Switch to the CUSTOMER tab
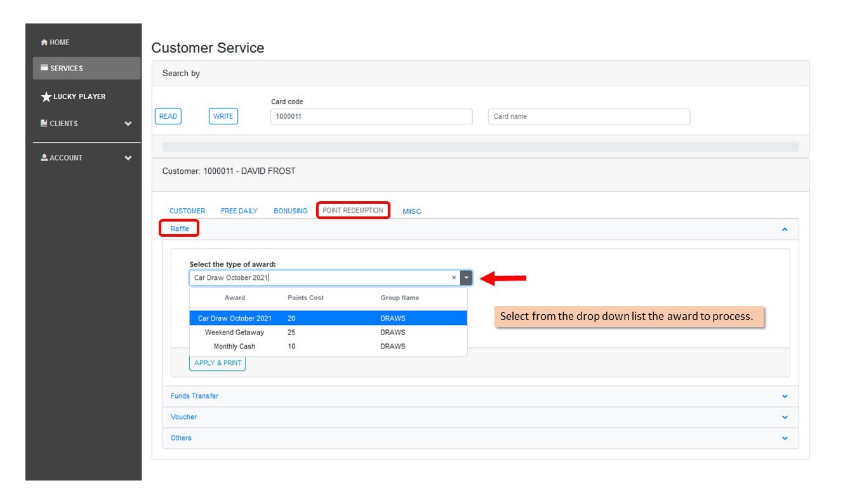Viewport: 864px width, 504px height. (x=187, y=211)
